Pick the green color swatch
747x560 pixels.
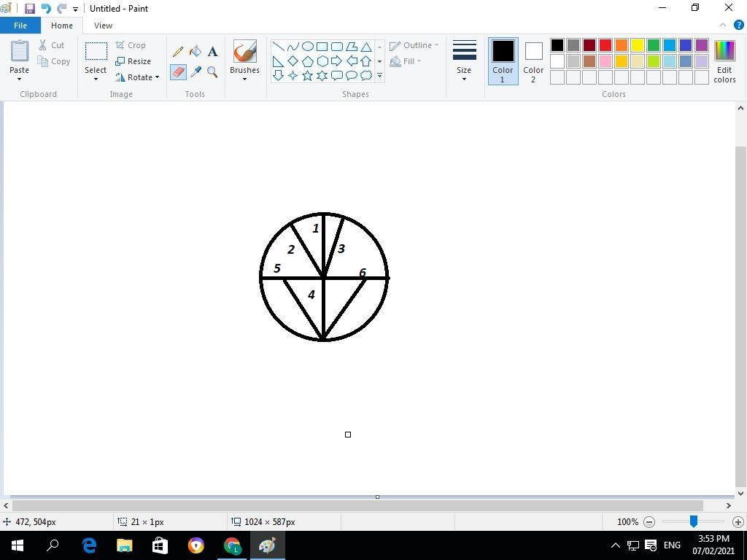pos(654,45)
